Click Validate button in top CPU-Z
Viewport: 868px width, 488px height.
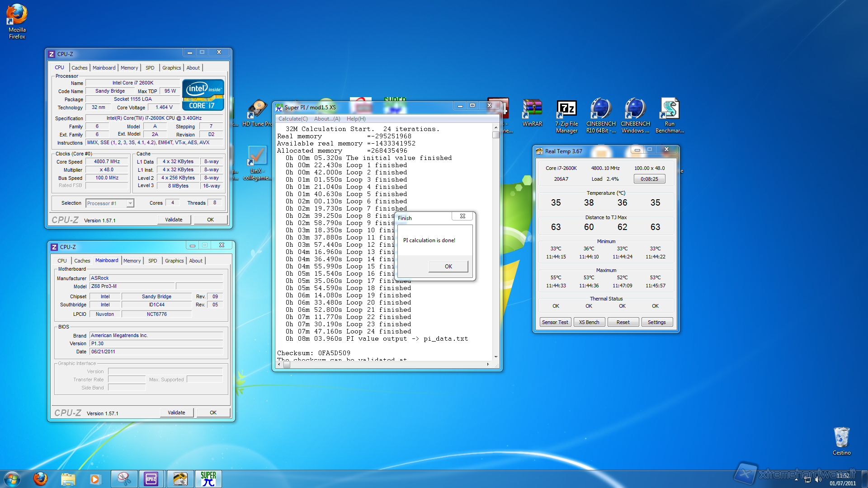coord(174,220)
